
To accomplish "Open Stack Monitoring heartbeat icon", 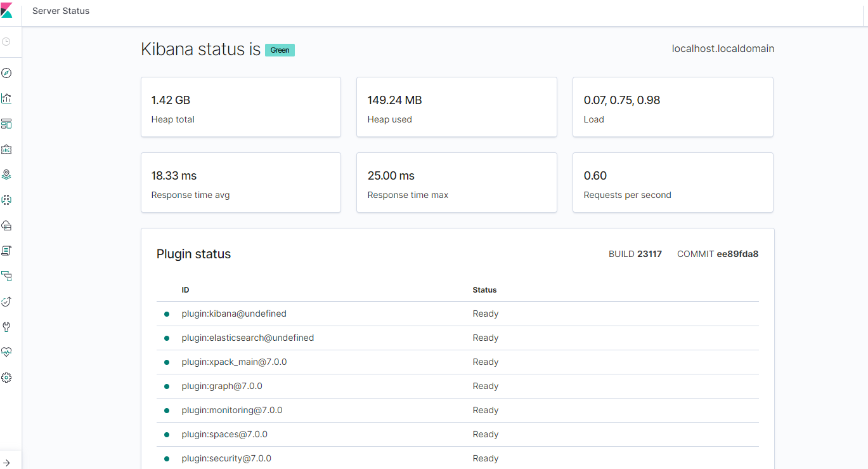I will point(6,352).
